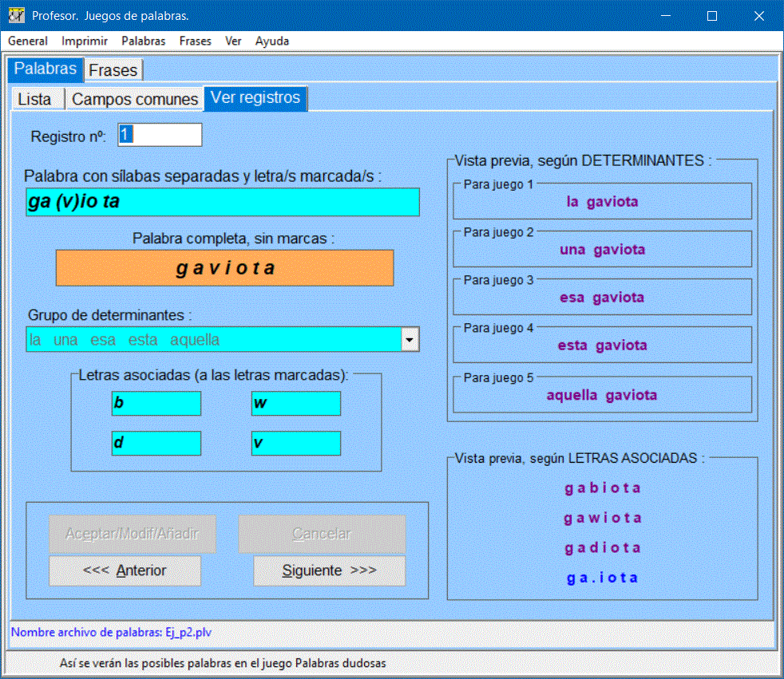
Task: Click the <<< Anterior button
Action: pyautogui.click(x=125, y=570)
